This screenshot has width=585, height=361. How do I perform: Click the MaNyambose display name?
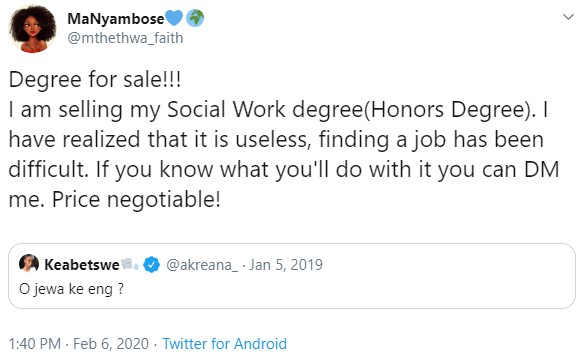click(116, 18)
